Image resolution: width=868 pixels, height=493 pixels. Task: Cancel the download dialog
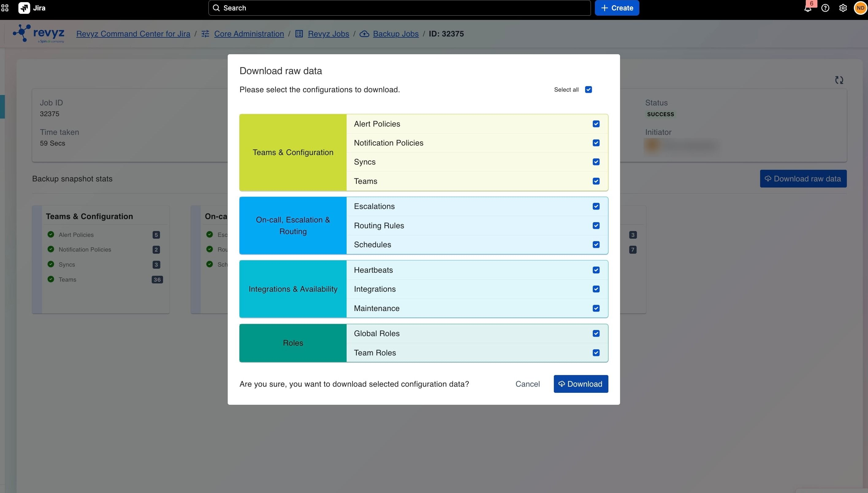[528, 384]
